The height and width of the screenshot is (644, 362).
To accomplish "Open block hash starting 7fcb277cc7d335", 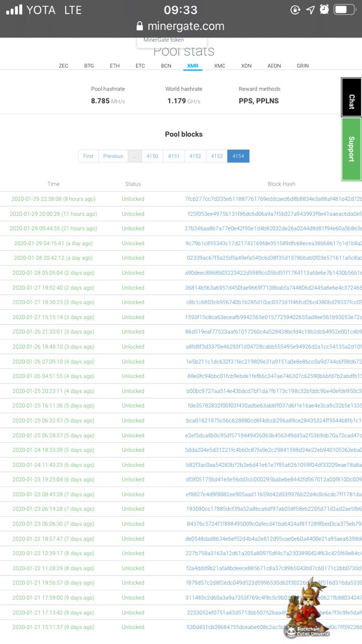I will tap(273, 199).
